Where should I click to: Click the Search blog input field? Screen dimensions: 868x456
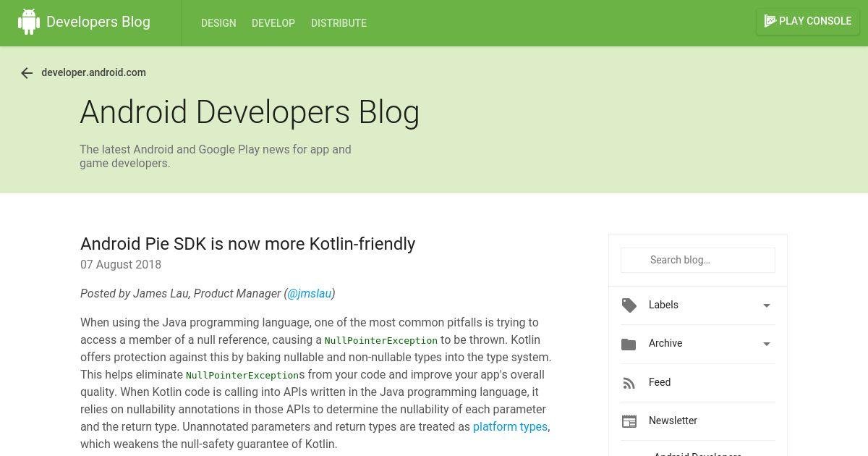tap(698, 260)
